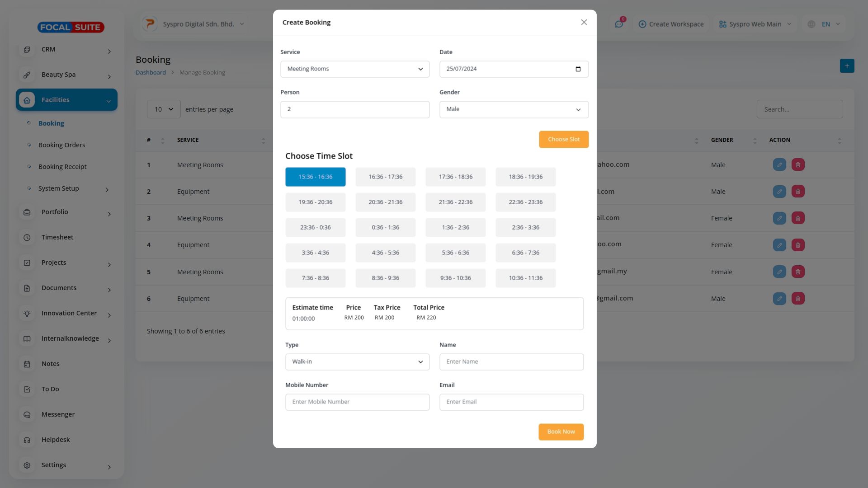
Task: Click the Book Now button
Action: click(561, 432)
